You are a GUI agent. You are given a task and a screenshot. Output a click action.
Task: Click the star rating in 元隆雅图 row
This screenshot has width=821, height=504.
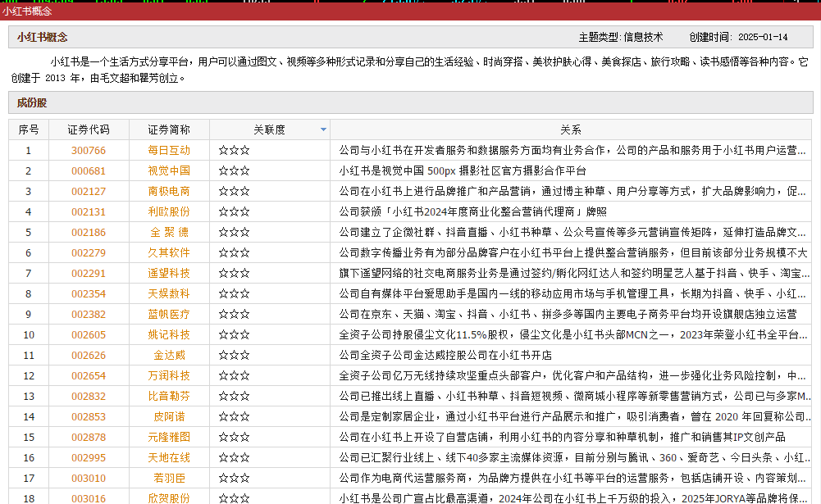(x=234, y=438)
